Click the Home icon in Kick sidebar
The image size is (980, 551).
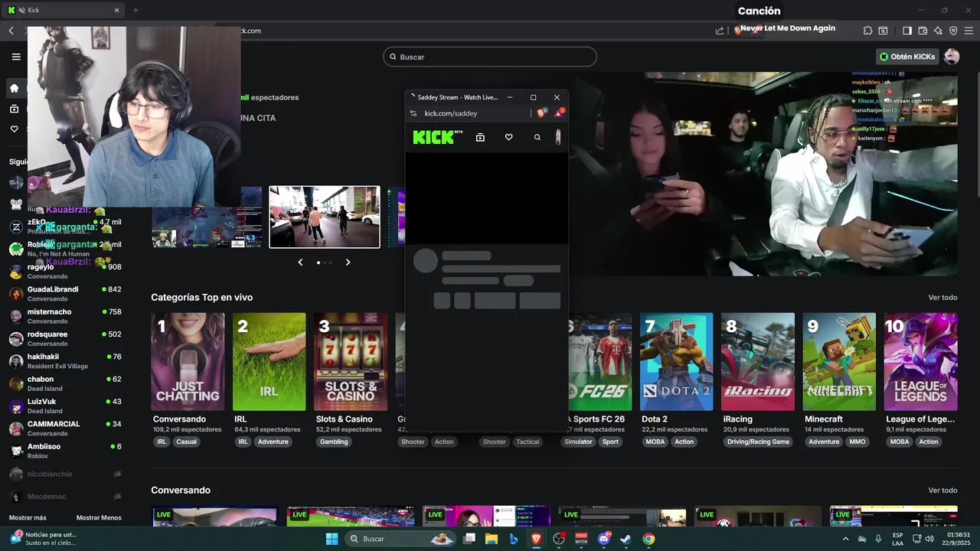(14, 88)
